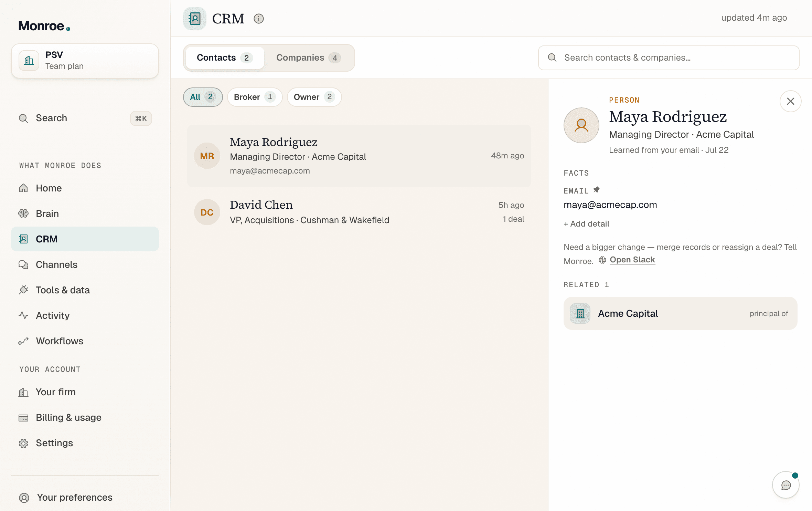
Task: Click the Billing & usage card icon
Action: pyautogui.click(x=23, y=418)
